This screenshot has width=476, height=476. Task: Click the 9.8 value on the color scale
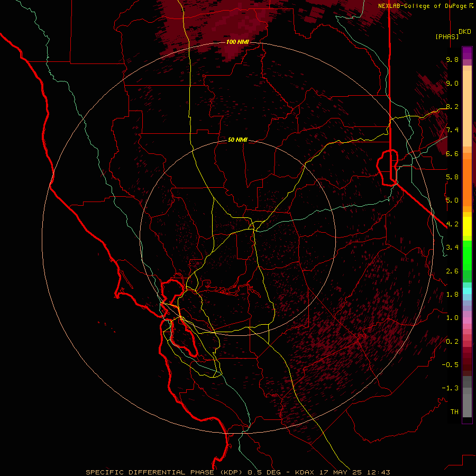coord(452,60)
